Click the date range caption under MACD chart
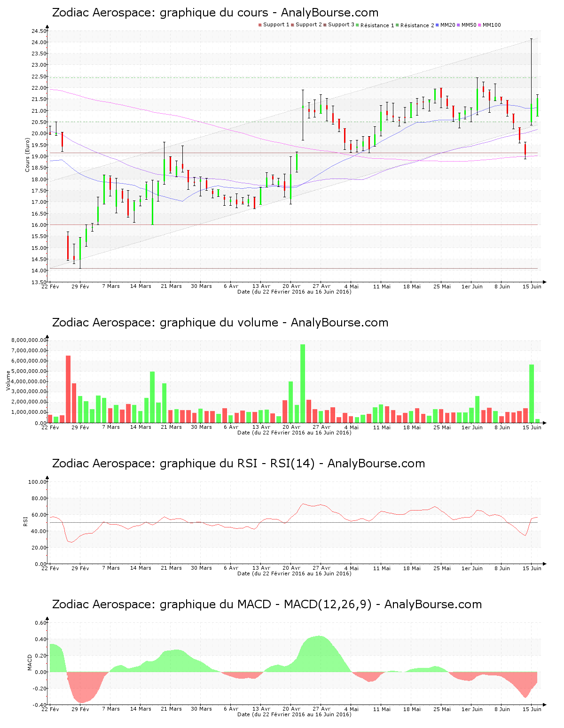Image resolution: width=564 pixels, height=728 pixels. point(294,714)
